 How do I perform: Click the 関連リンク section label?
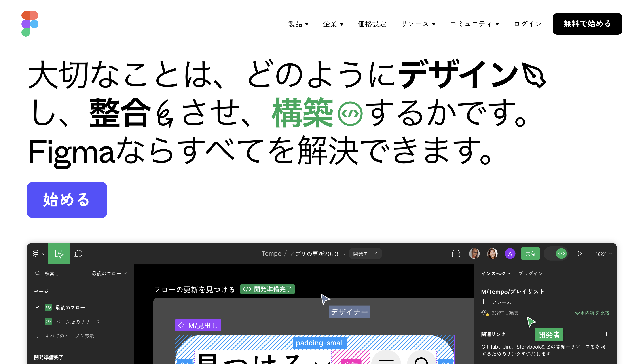click(x=493, y=334)
